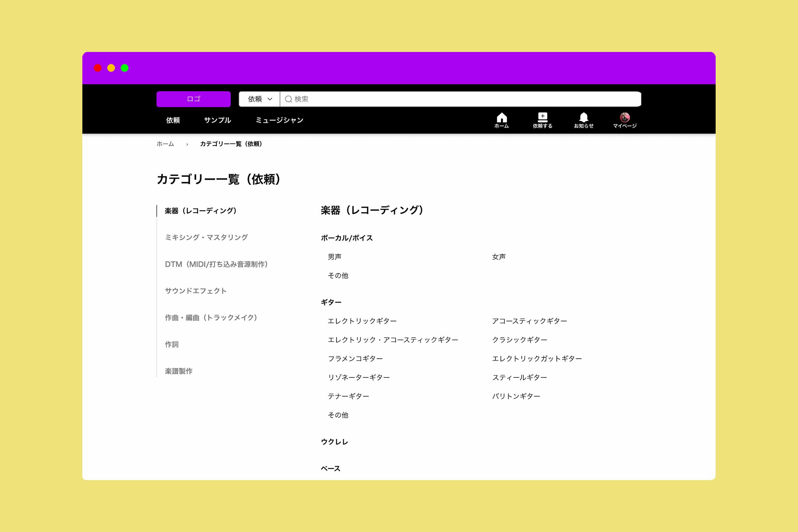
Task: Select ミキシング・マスタリング in the sidebar
Action: click(x=206, y=237)
